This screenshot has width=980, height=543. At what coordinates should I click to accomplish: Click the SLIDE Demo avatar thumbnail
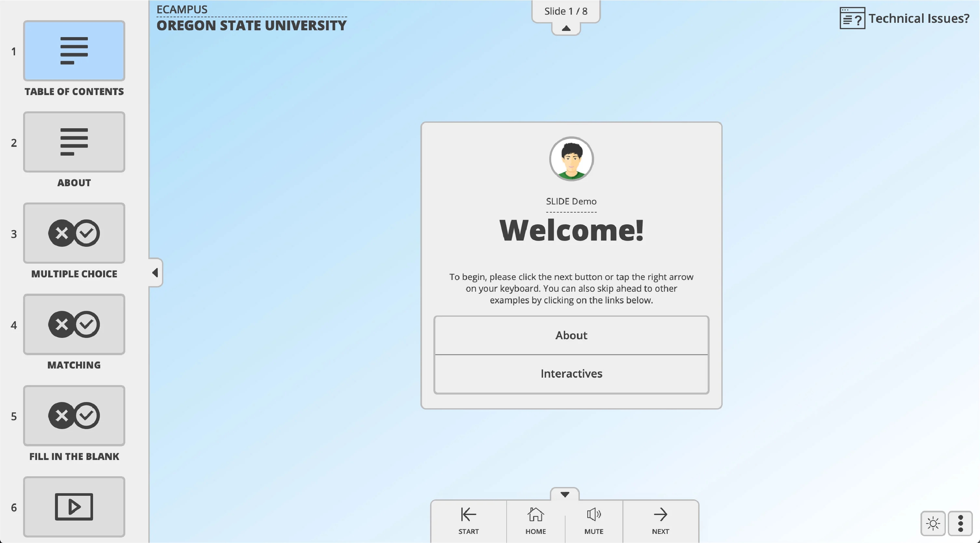[x=571, y=159]
